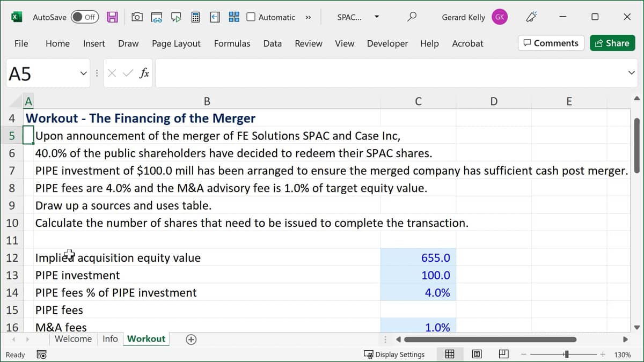Select column D header

point(494,101)
